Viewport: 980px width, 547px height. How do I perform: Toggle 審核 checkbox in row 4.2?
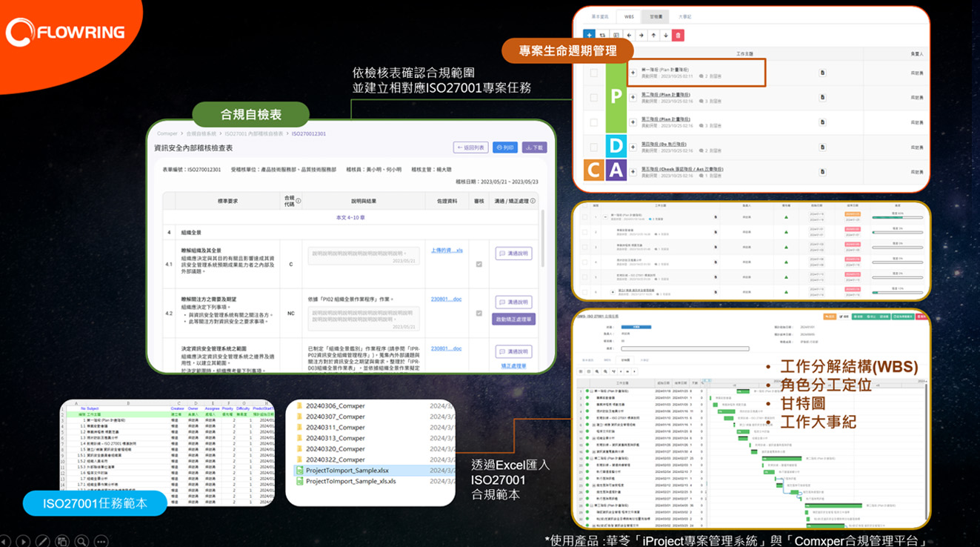coord(479,314)
